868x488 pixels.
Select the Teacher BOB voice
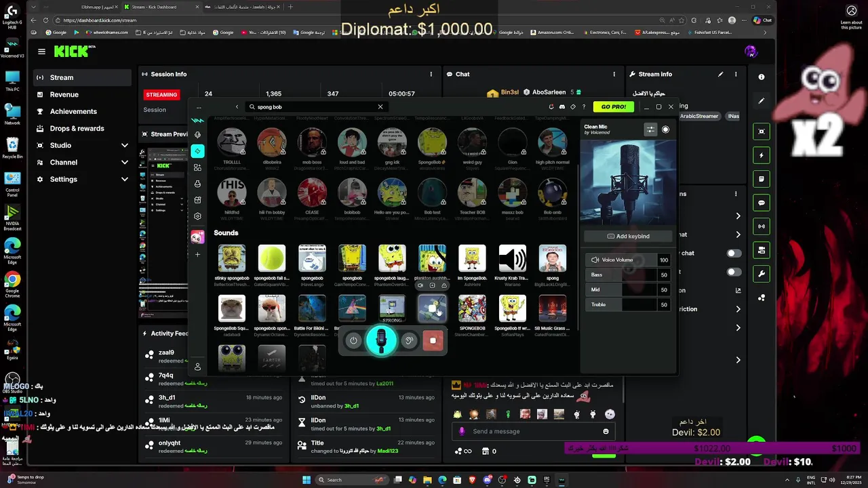coord(472,192)
